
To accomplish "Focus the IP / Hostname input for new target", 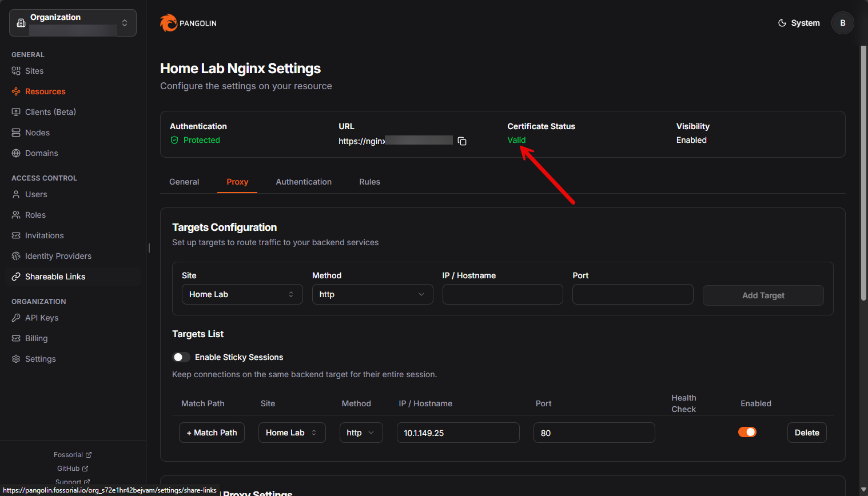I will pos(503,294).
